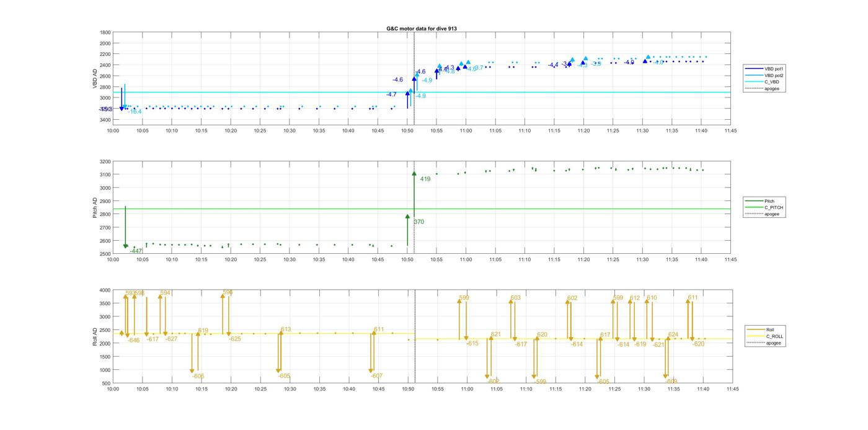
Task: Click the 3400 tick on VBD axis
Action: click(x=105, y=119)
